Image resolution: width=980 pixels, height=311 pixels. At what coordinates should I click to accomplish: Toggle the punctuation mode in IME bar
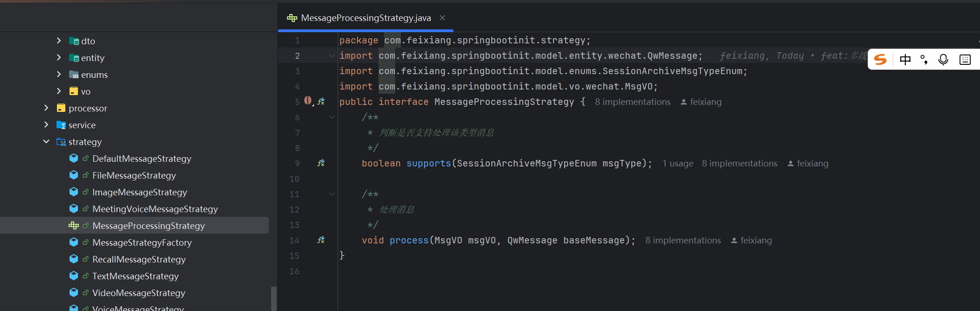924,60
